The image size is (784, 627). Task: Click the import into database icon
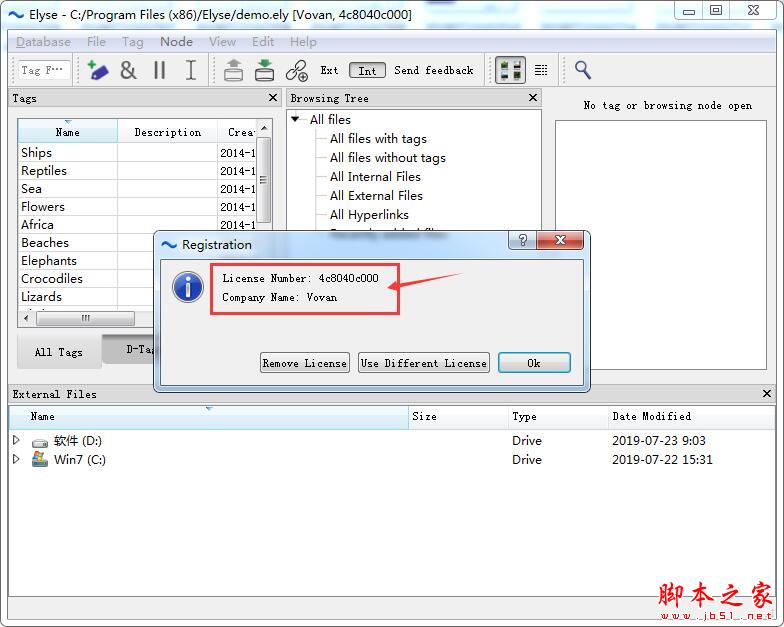264,70
